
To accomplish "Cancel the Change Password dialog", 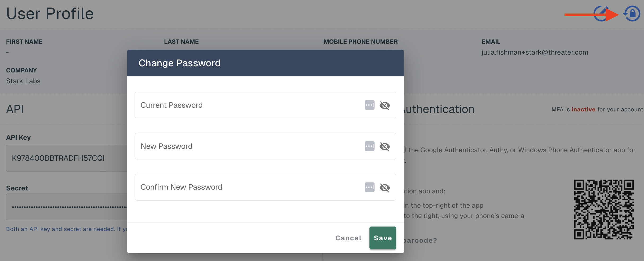I will [348, 238].
